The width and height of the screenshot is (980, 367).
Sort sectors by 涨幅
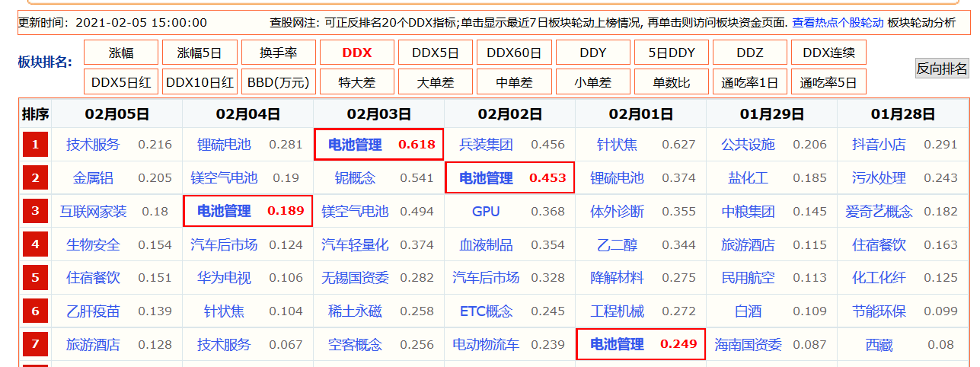[121, 53]
